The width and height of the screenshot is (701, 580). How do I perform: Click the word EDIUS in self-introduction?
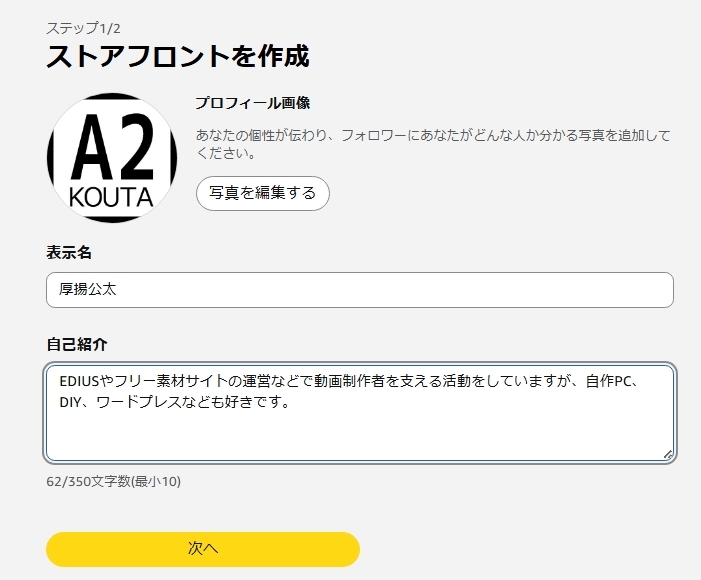79,381
